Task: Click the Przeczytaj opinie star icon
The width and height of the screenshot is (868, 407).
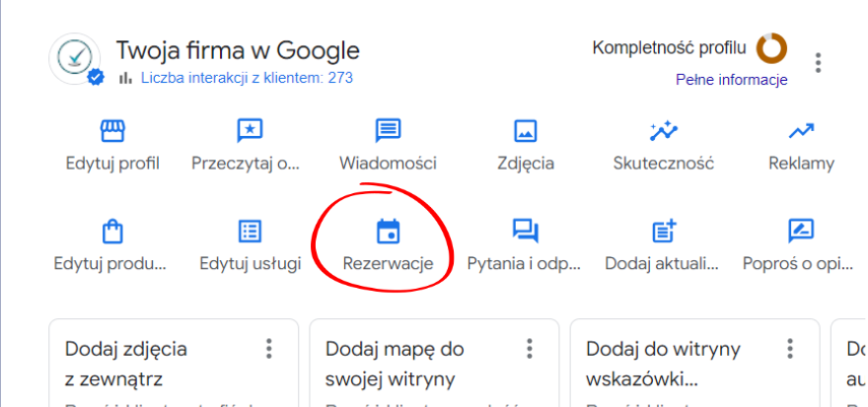Action: 250,131
